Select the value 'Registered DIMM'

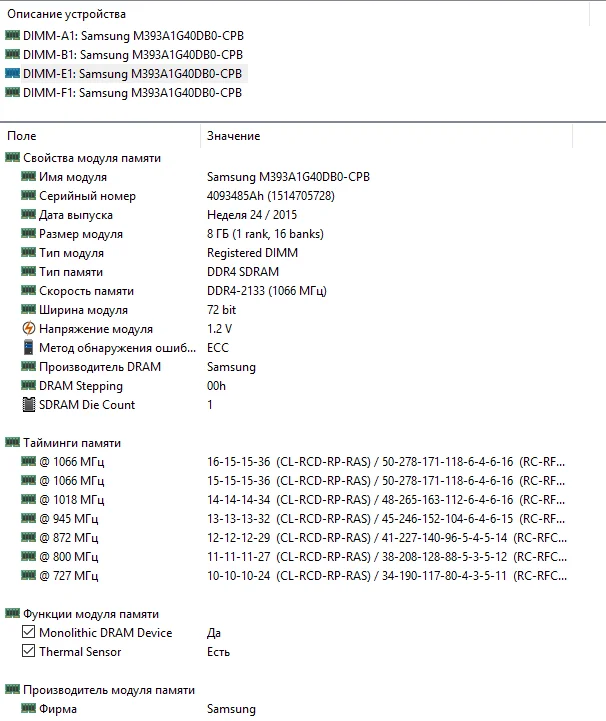pos(252,253)
